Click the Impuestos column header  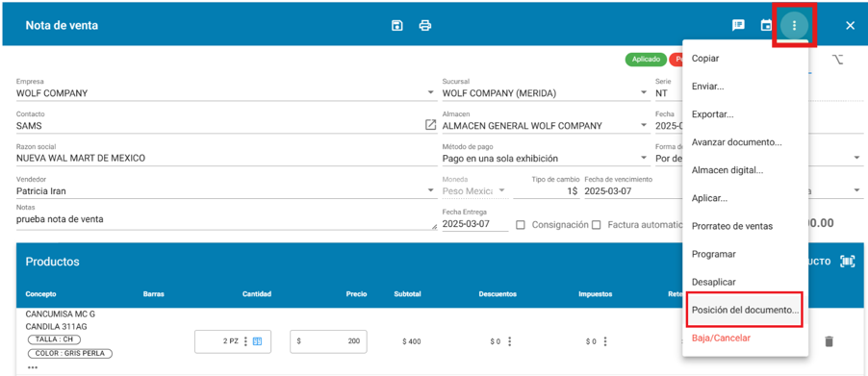[595, 294]
